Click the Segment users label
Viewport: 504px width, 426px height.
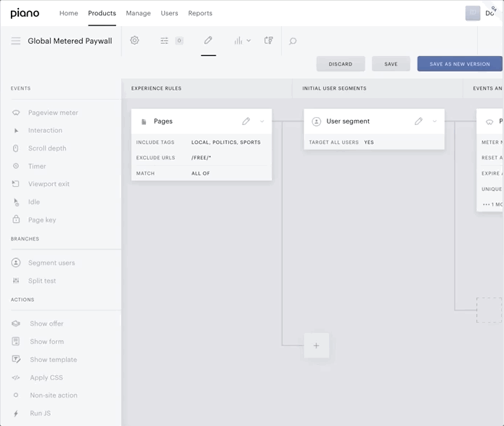pos(52,263)
